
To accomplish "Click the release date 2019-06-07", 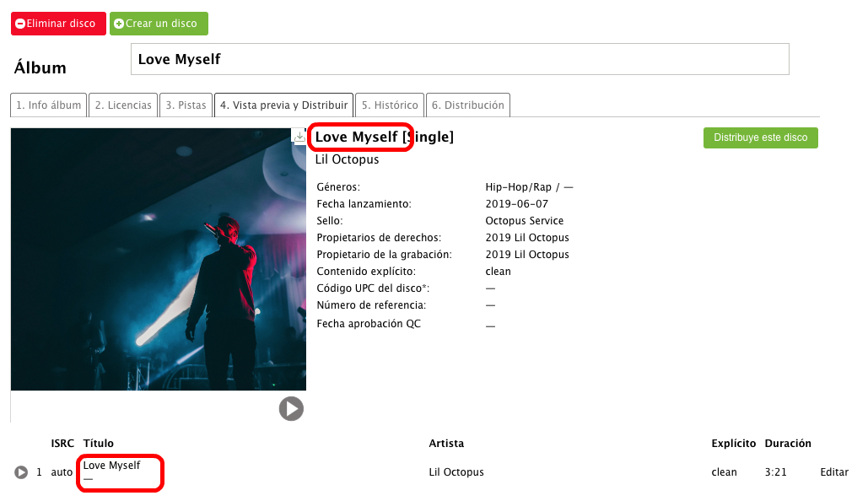I will (516, 204).
